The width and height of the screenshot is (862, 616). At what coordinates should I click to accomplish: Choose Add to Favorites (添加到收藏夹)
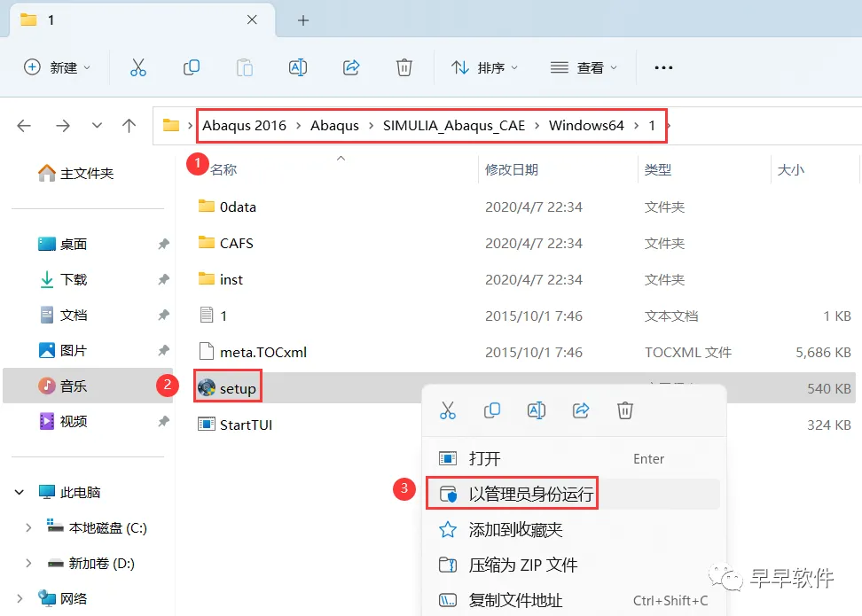pos(574,529)
